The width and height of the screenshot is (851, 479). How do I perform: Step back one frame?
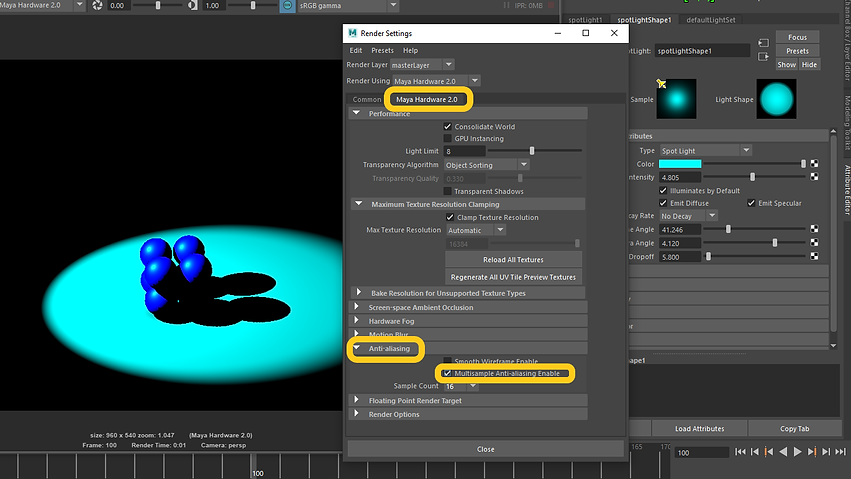click(754, 451)
